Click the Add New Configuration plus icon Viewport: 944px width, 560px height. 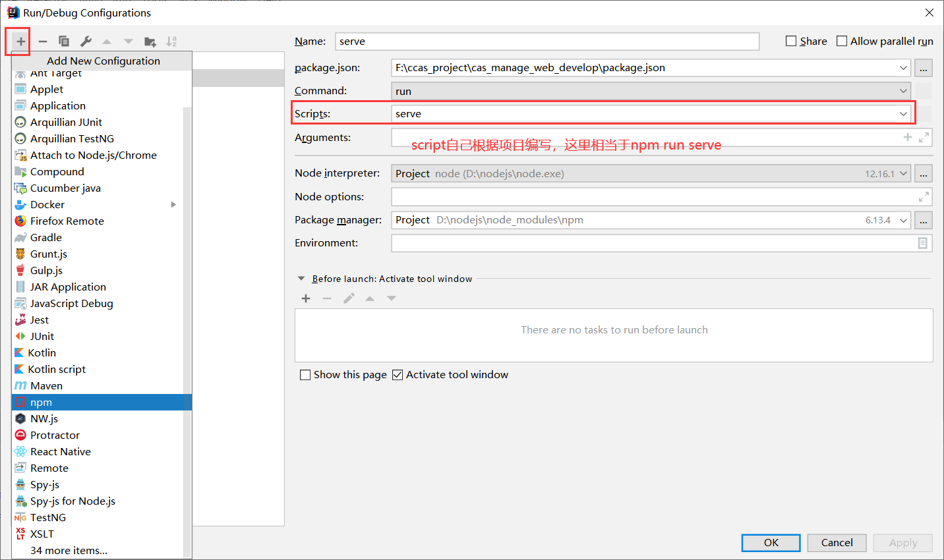20,42
